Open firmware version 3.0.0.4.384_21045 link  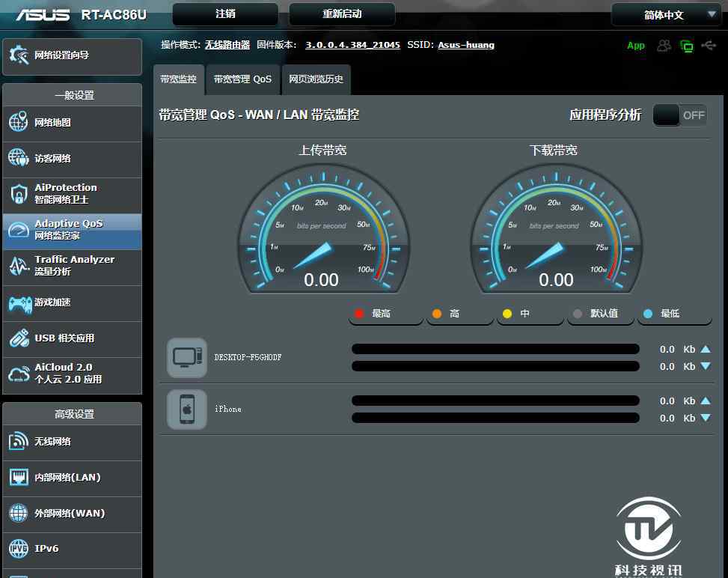click(x=352, y=45)
